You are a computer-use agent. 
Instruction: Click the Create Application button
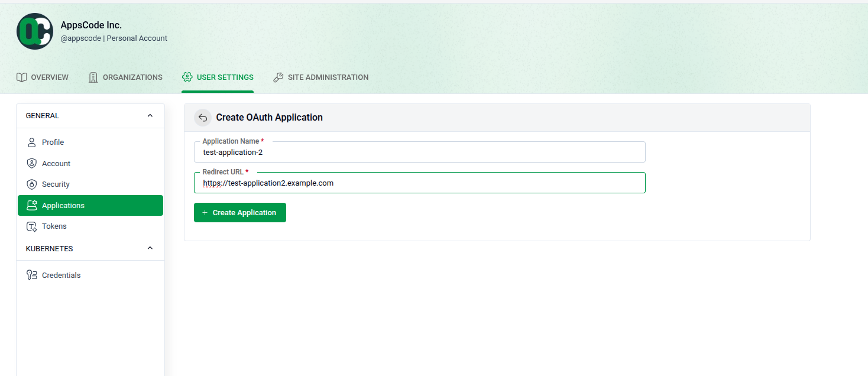tap(239, 212)
